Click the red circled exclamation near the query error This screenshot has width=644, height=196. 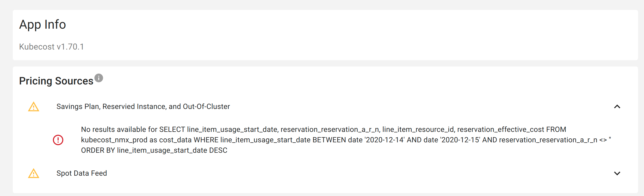pos(58,140)
